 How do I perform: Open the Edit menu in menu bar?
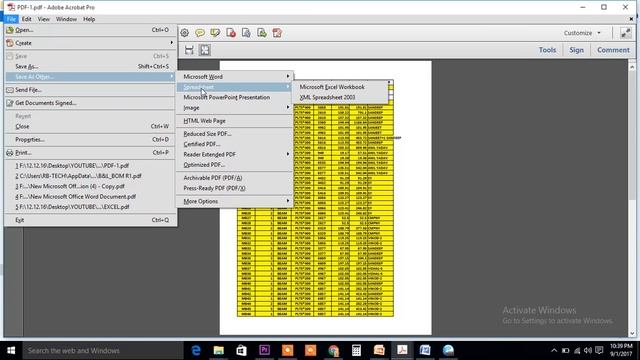tap(27, 19)
